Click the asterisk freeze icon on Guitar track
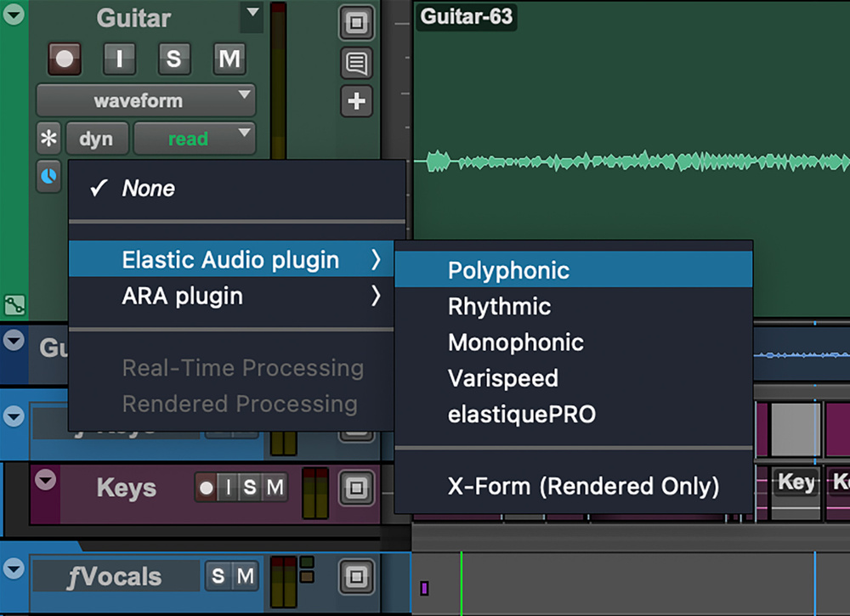 click(x=48, y=138)
